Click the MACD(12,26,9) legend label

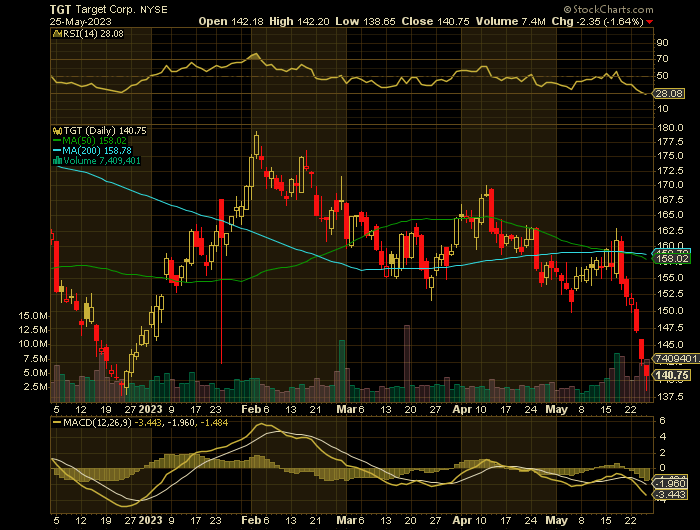97,422
